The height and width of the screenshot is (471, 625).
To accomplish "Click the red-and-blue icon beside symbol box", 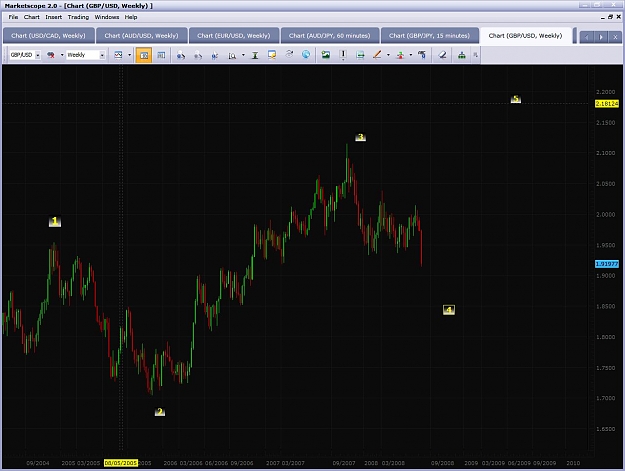I will point(51,55).
